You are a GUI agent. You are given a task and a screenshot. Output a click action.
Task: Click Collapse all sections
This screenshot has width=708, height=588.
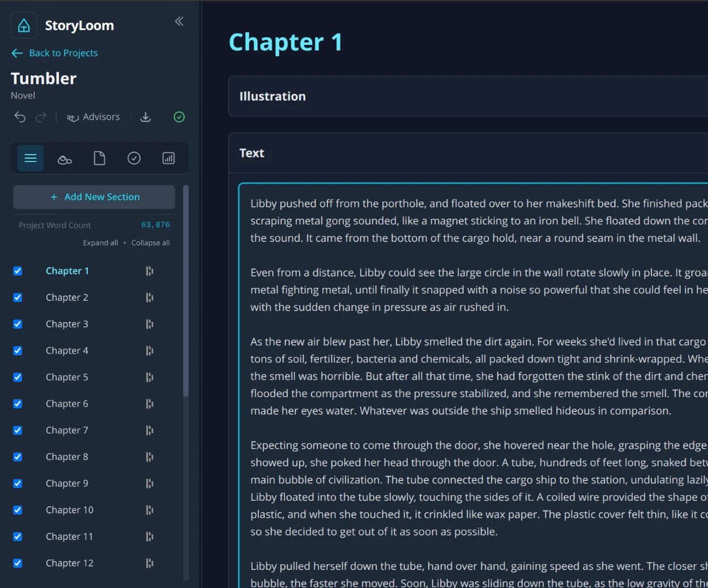(x=151, y=242)
